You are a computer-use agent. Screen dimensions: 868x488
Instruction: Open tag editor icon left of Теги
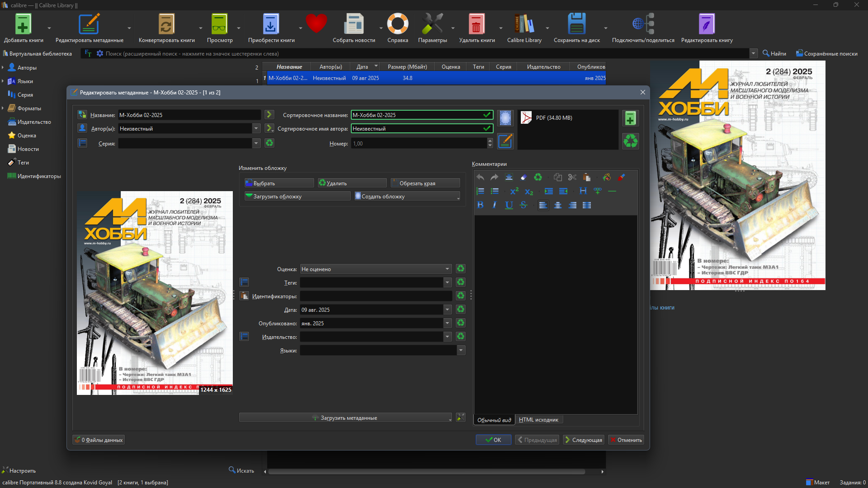[x=244, y=282]
